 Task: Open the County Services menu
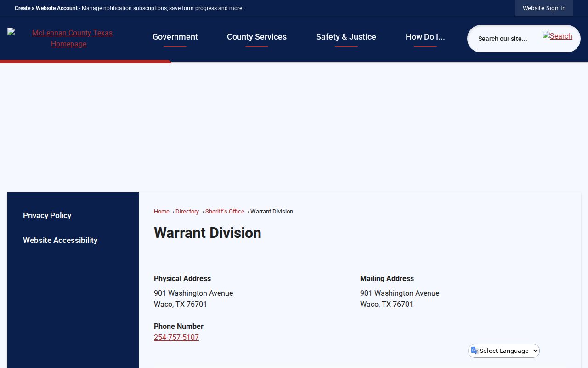[256, 37]
